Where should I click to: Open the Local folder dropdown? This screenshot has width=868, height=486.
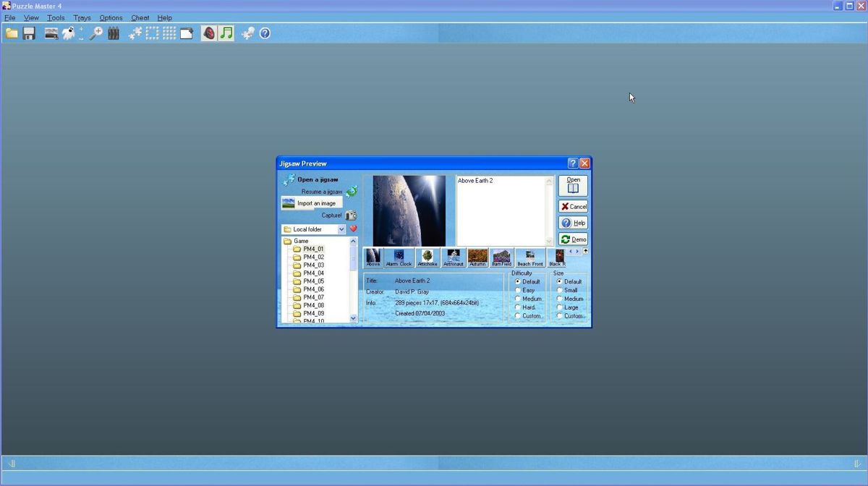tap(341, 229)
